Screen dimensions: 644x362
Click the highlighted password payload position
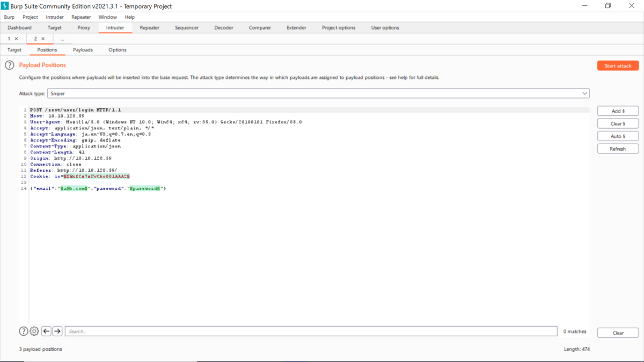[x=145, y=188]
